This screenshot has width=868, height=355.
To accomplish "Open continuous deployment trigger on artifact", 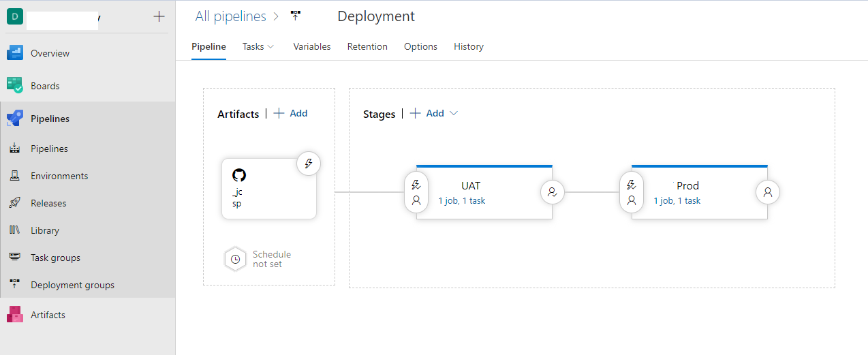I will pos(309,164).
